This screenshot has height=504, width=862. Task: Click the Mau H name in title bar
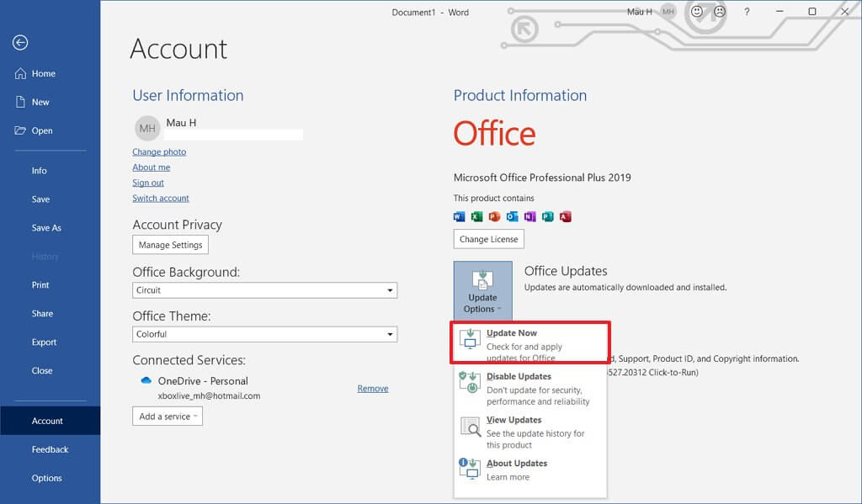640,12
